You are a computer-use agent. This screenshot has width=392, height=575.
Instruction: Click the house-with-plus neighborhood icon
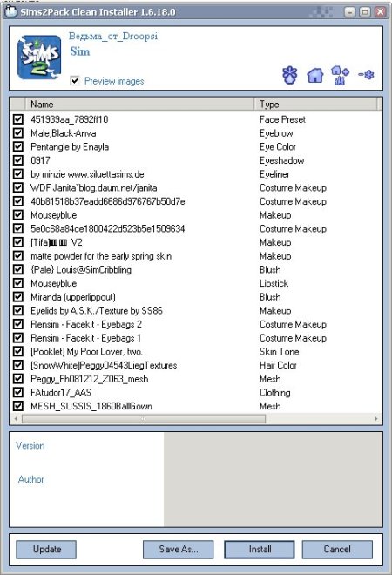click(340, 75)
